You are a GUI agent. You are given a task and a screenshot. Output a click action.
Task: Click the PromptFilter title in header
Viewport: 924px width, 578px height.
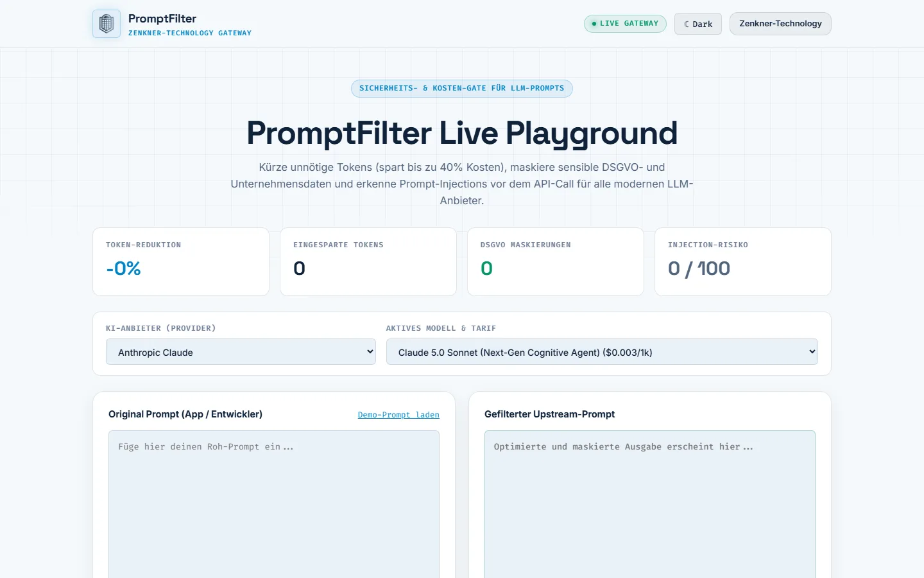(162, 19)
